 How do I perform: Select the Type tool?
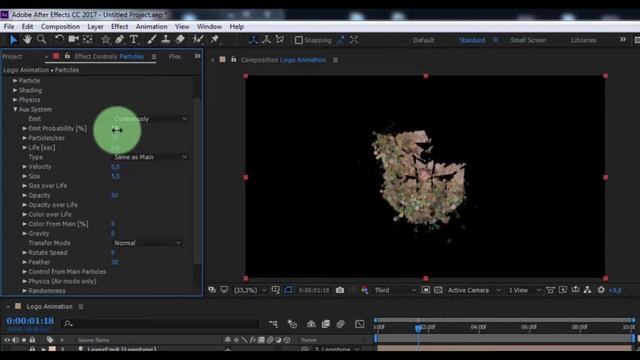[x=133, y=40]
